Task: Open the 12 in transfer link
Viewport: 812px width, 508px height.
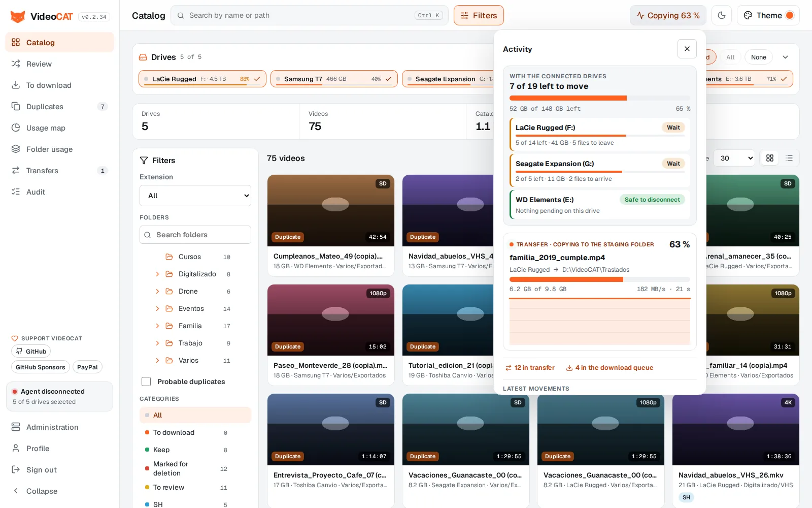Action: pos(530,368)
